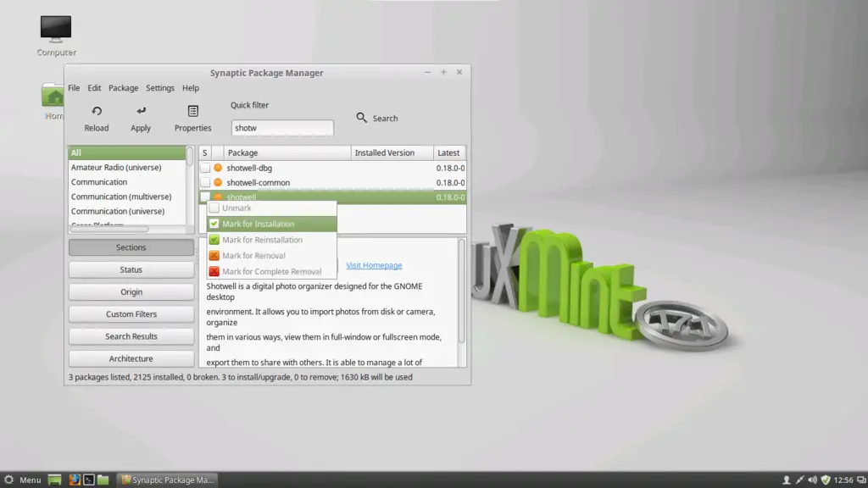
Task: Select Communication (universe) section
Action: pyautogui.click(x=118, y=211)
